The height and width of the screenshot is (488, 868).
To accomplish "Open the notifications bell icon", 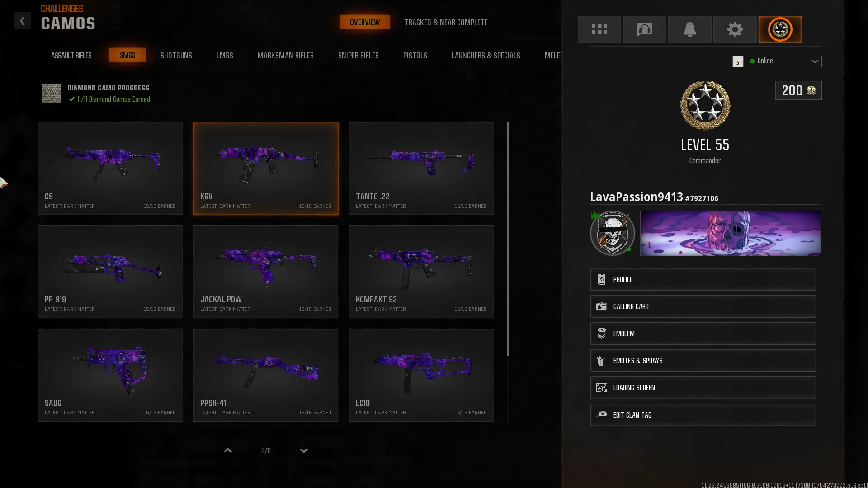I will coord(689,29).
